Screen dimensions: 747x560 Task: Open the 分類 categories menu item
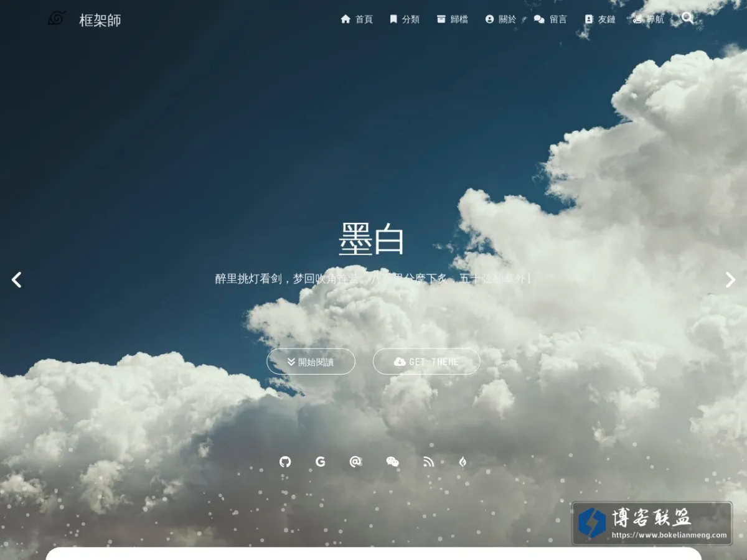[x=404, y=19]
